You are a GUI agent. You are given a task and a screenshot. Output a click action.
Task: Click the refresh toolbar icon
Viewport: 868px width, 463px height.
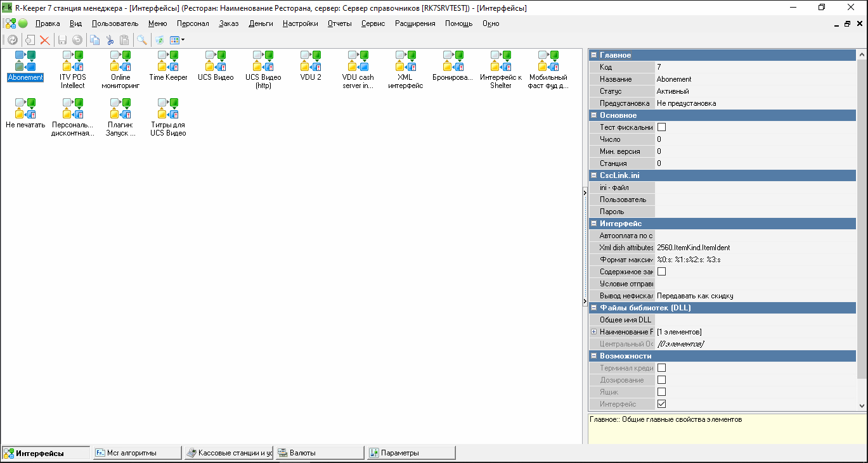[x=12, y=40]
